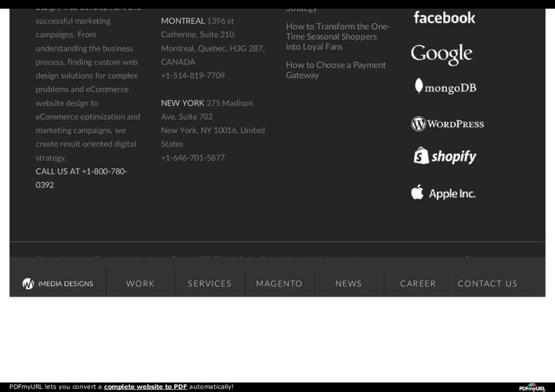Image resolution: width=555 pixels, height=392 pixels.
Task: Click the iMedia Designs logo
Action: pos(57,284)
